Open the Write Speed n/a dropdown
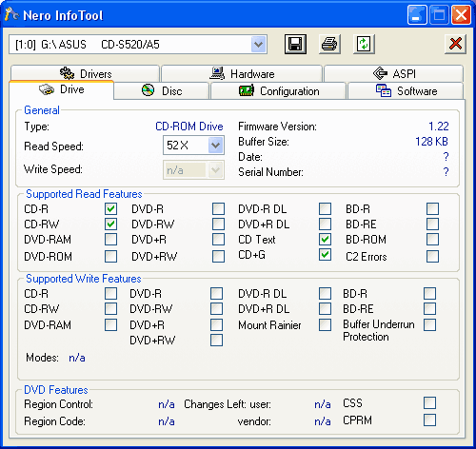476x449 pixels. [215, 170]
